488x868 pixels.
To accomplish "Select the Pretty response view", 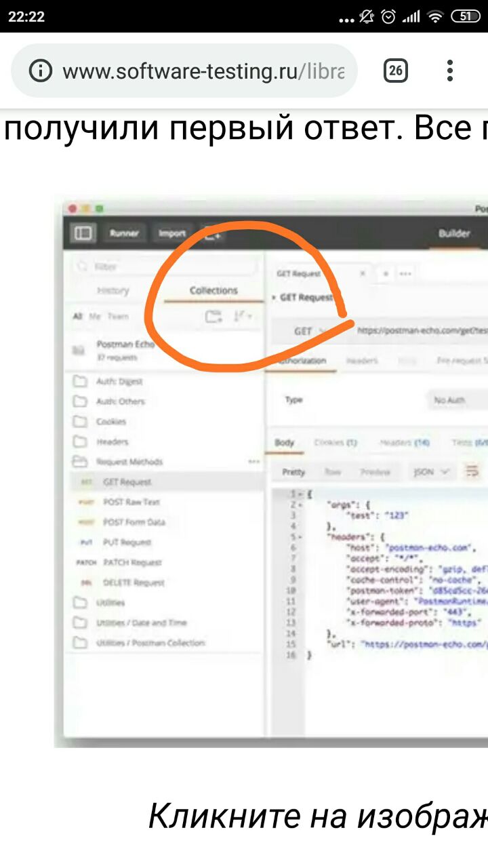I will [293, 472].
